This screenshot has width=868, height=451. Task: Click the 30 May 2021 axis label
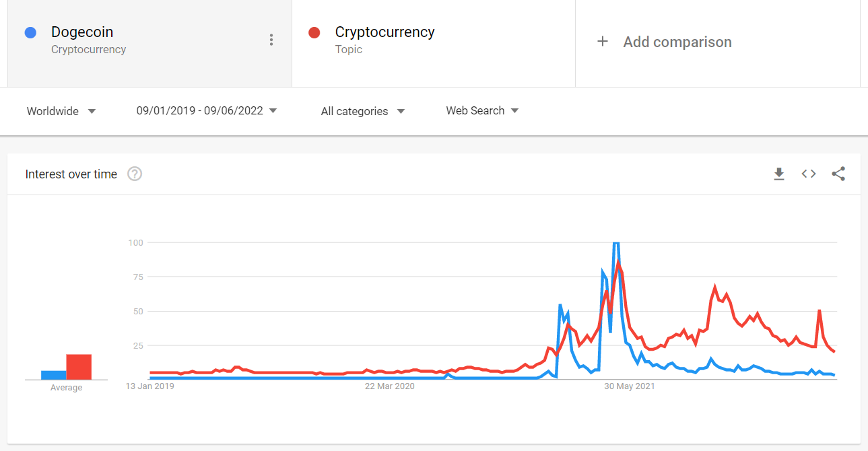[x=630, y=386]
